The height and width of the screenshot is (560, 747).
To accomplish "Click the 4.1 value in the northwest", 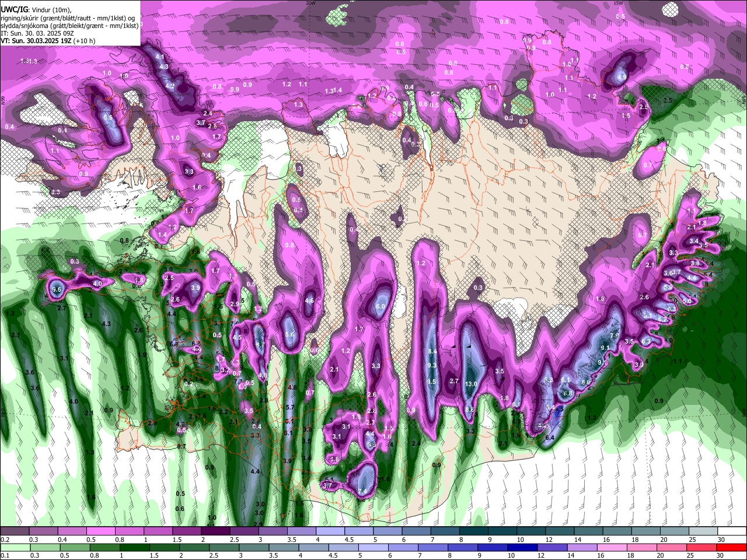I will tap(160, 57).
